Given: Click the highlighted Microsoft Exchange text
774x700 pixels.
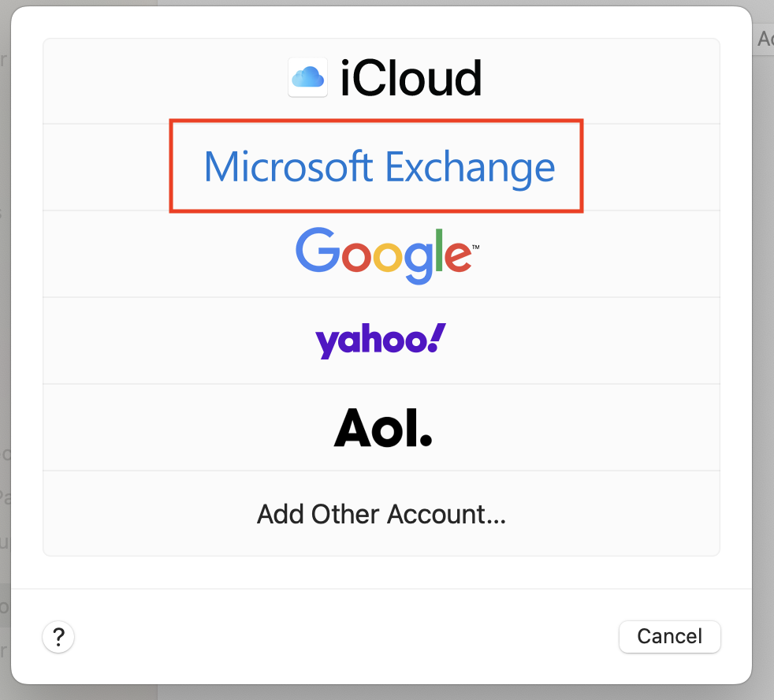Looking at the screenshot, I should coord(380,168).
